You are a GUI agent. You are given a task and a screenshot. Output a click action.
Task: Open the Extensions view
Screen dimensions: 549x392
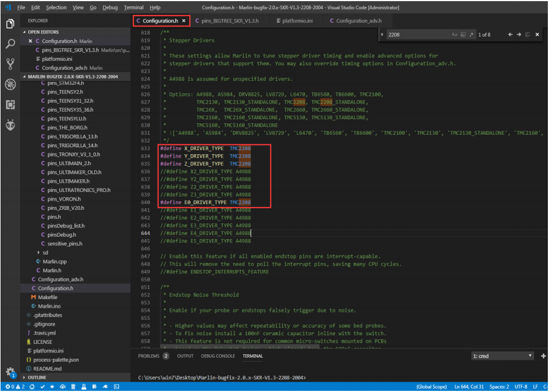point(10,105)
